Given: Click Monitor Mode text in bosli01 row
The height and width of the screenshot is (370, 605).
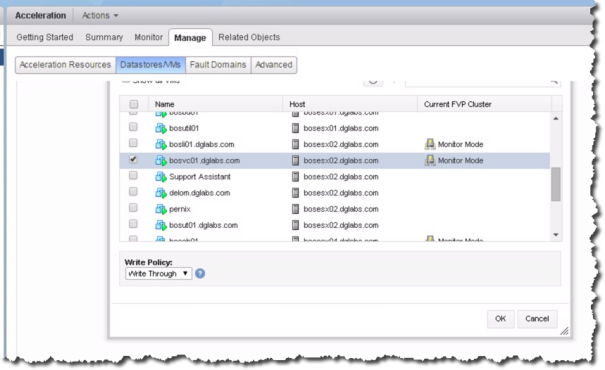Looking at the screenshot, I should pyautogui.click(x=460, y=144).
